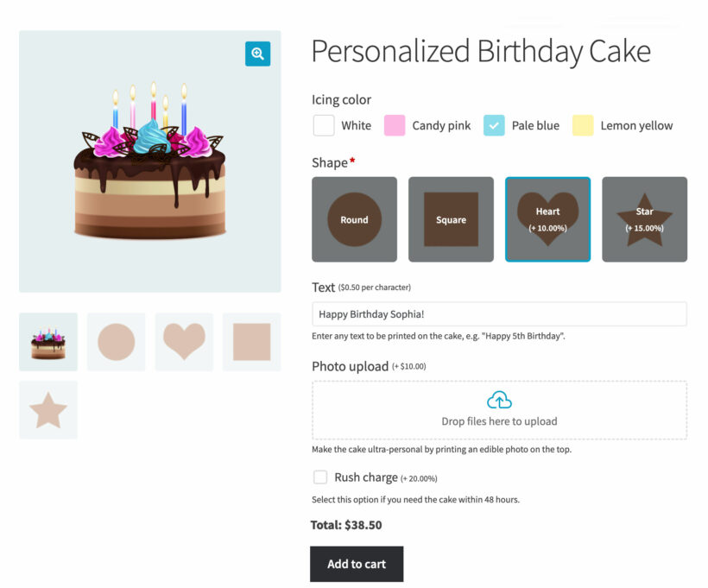Click the drop files upload area
The width and height of the screenshot is (708, 588).
pyautogui.click(x=498, y=412)
